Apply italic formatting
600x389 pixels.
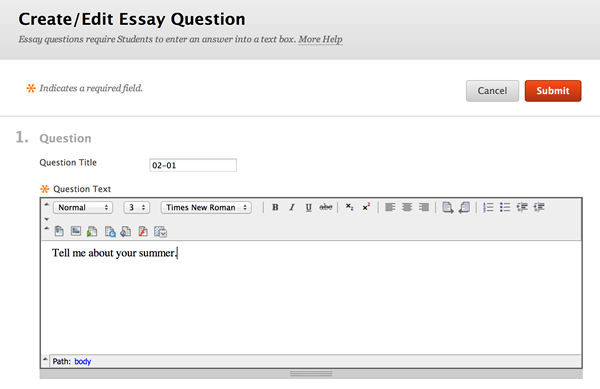click(292, 207)
